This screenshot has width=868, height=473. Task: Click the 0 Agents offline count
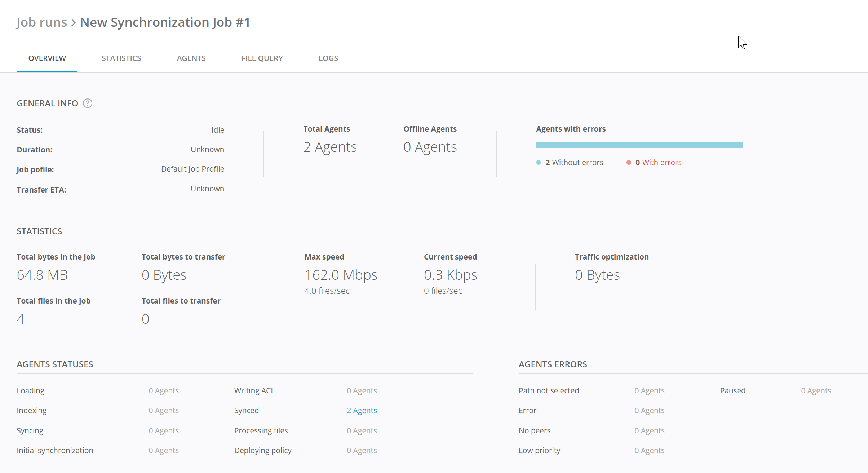[430, 147]
